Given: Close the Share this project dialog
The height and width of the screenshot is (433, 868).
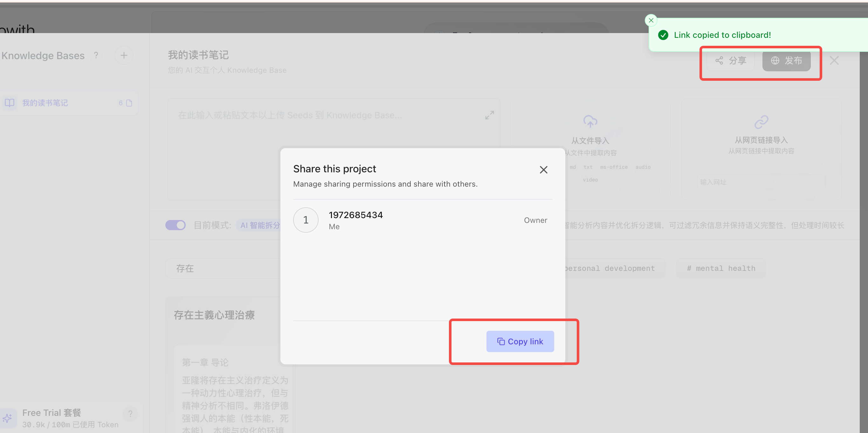Looking at the screenshot, I should click(x=543, y=169).
